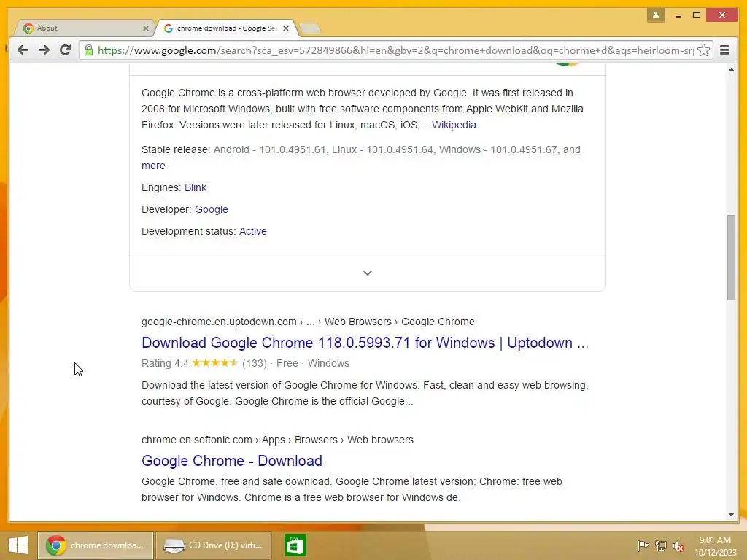The height and width of the screenshot is (560, 747).
Task: Click the green padlock security icon
Action: (88, 50)
